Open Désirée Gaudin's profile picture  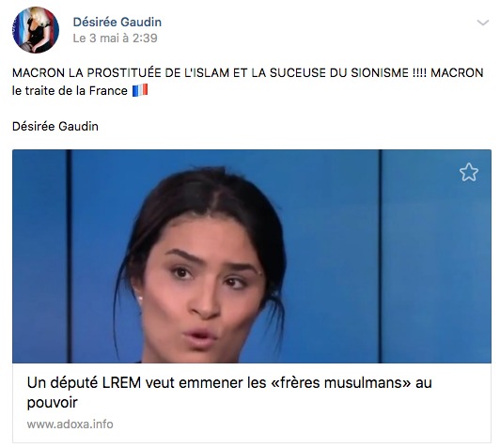pyautogui.click(x=36, y=30)
